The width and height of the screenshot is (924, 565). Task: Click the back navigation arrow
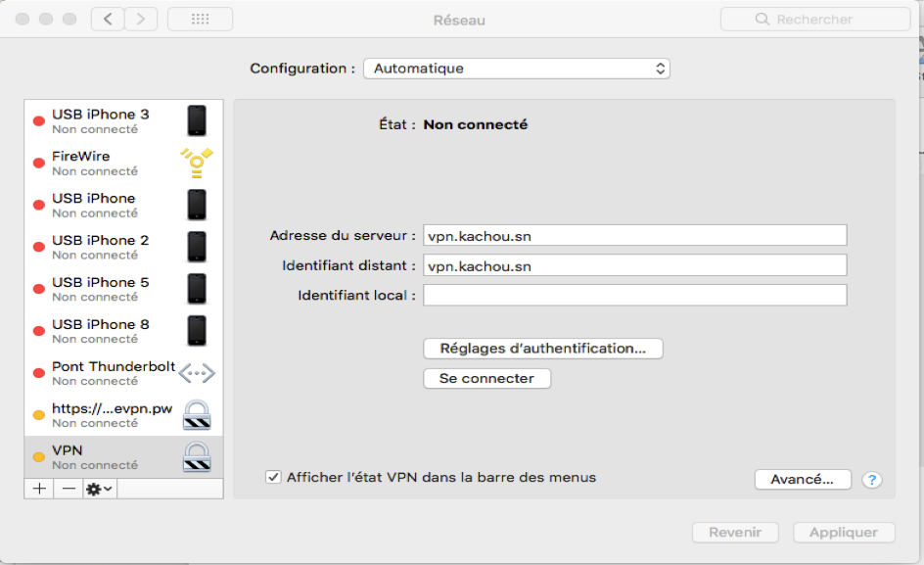pyautogui.click(x=108, y=20)
